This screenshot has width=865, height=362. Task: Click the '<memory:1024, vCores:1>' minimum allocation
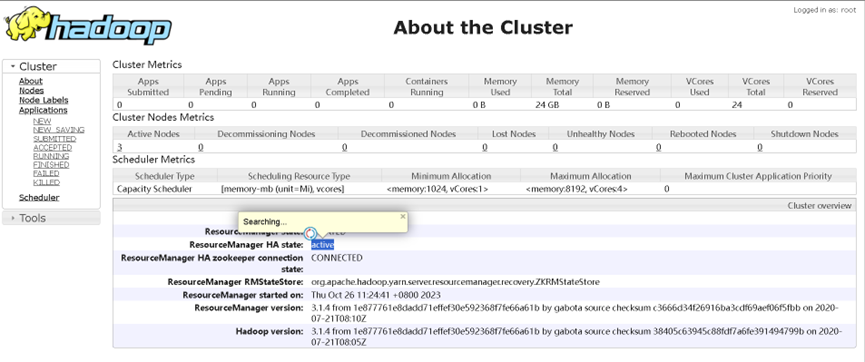[x=437, y=189]
